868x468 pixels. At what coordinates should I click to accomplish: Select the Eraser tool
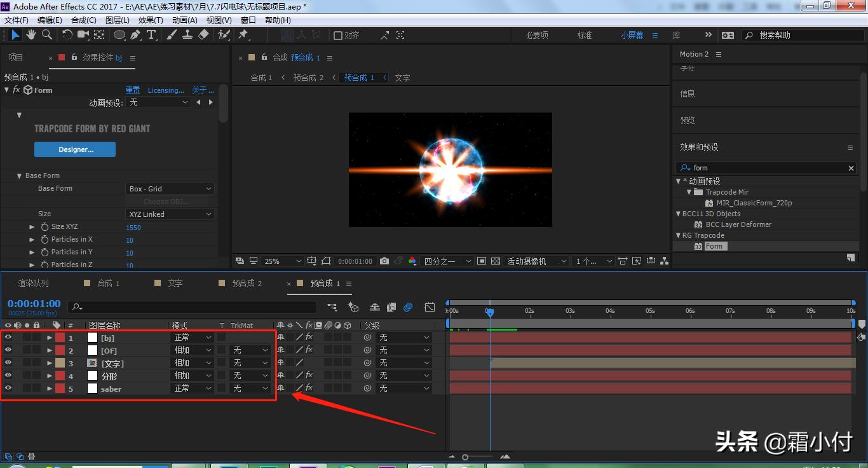point(203,35)
